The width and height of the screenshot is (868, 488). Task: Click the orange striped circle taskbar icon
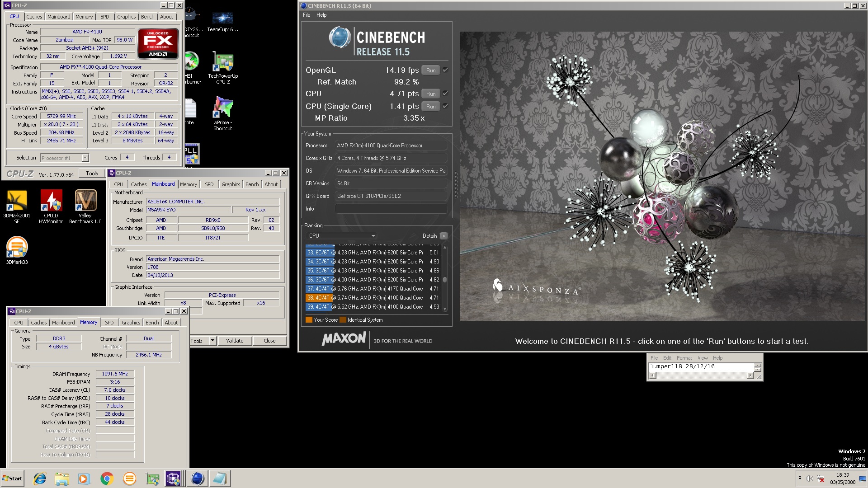pyautogui.click(x=129, y=479)
